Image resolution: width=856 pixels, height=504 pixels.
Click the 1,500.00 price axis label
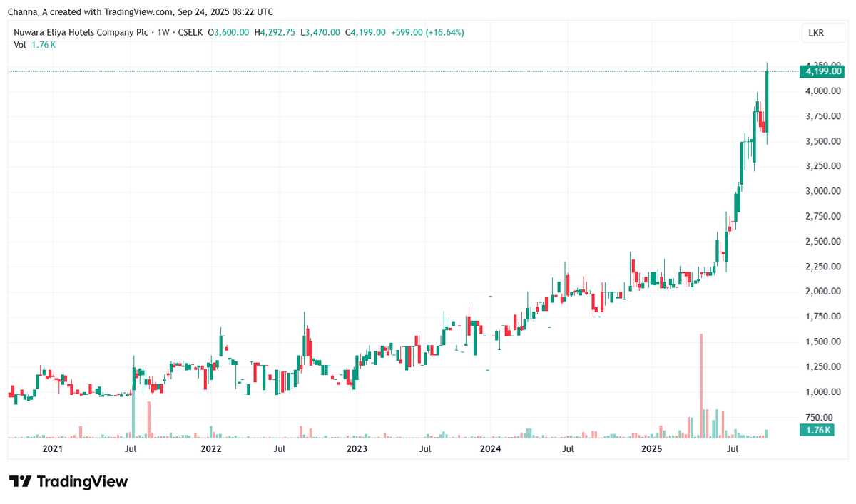tap(823, 341)
